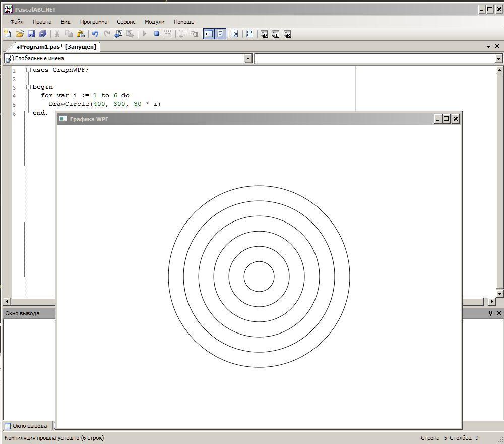Click the 'uses GraphWPF;' code line
Image resolution: width=504 pixels, height=444 pixels.
tap(60, 70)
